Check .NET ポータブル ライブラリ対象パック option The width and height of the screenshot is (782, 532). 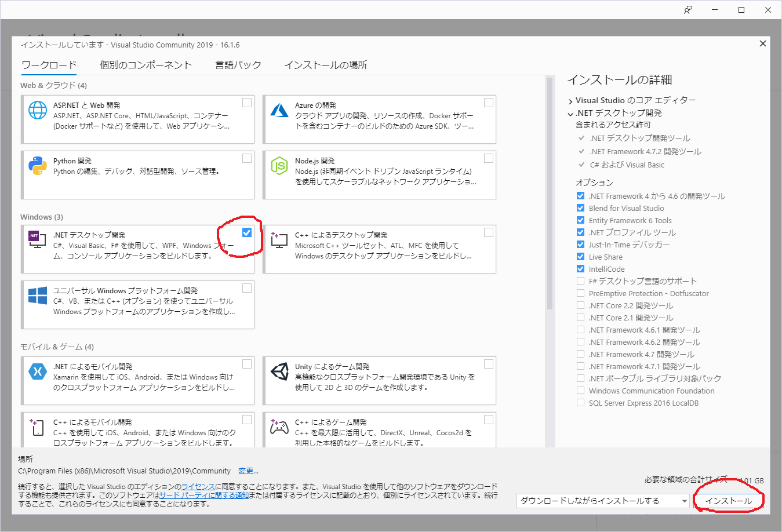(x=580, y=378)
